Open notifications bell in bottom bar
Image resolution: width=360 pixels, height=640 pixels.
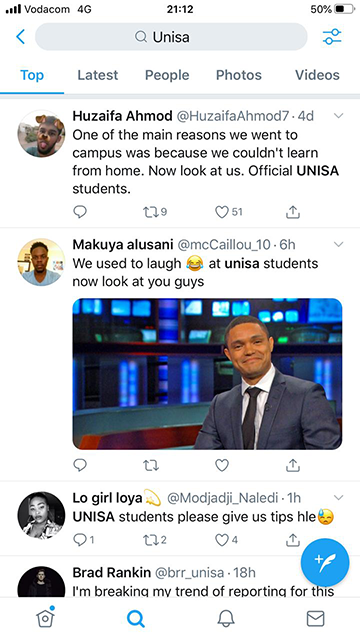click(226, 619)
